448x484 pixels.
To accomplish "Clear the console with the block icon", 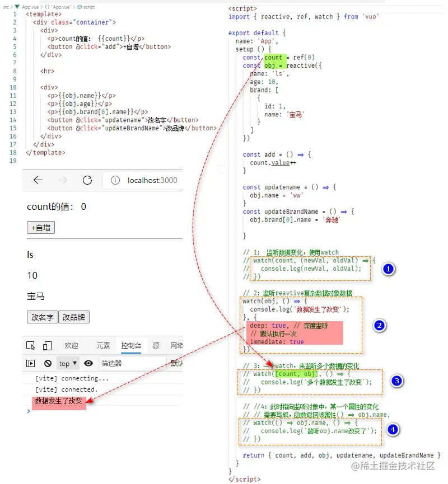I will pyautogui.click(x=48, y=363).
